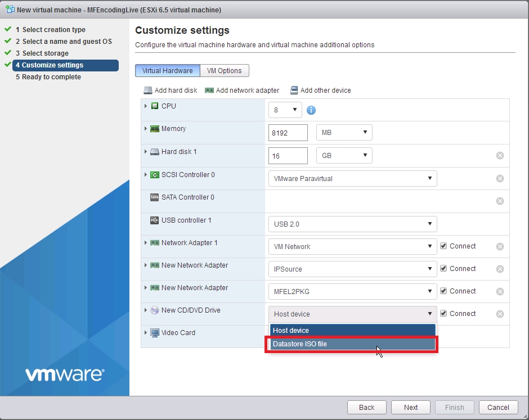Toggle Connect checkbox for IPSource adapter
Viewport: 529px width, 420px height.
tap(443, 269)
